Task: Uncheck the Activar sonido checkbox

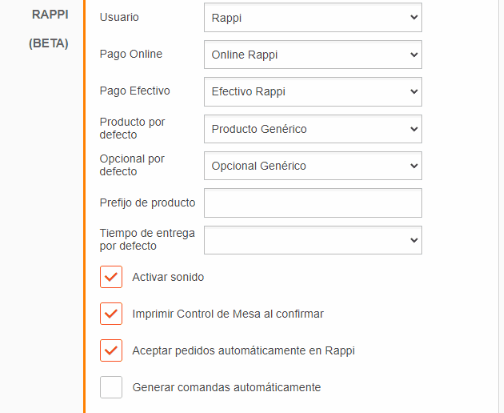Action: coord(111,277)
